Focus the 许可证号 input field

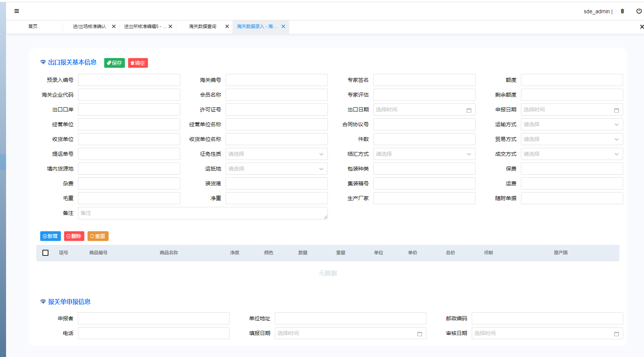tap(276, 110)
